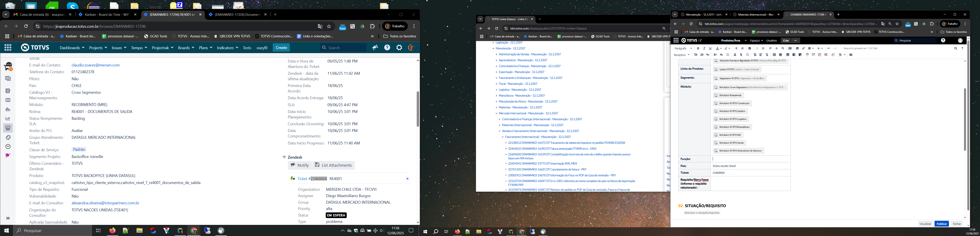This screenshot has width=980, height=236.
Task: Click the List Attachments button
Action: click(333, 165)
